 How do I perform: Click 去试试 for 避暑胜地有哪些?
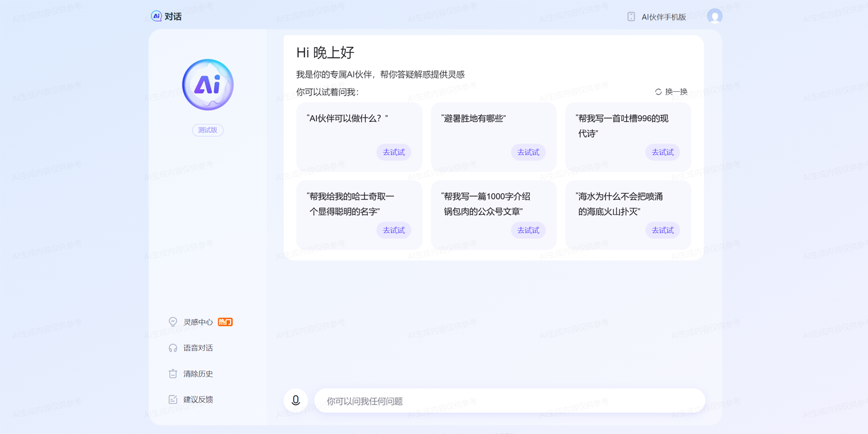coord(528,153)
